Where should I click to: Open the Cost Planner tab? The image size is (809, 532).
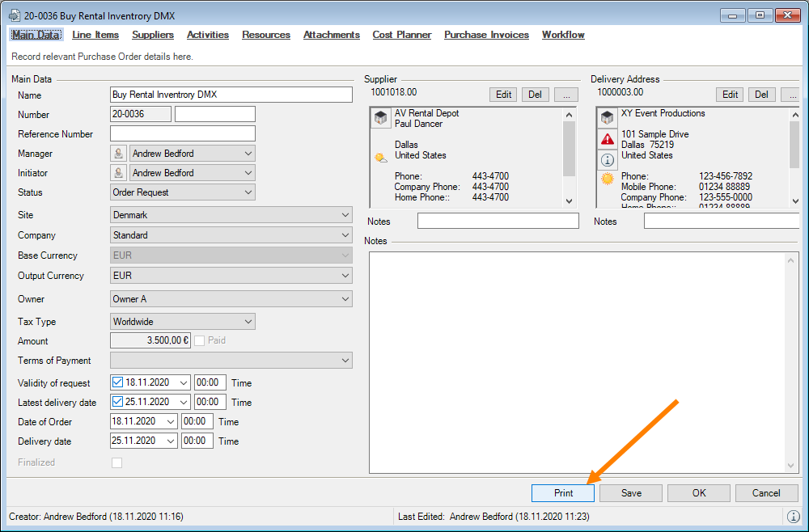click(x=401, y=35)
